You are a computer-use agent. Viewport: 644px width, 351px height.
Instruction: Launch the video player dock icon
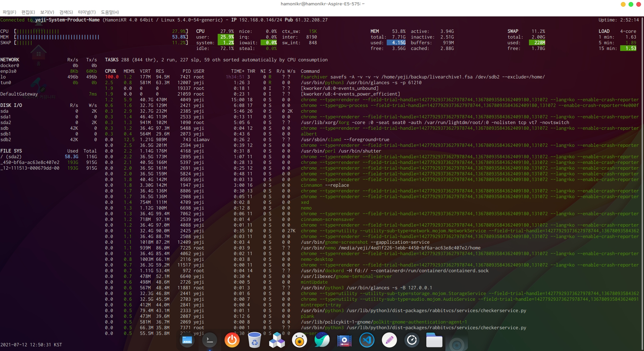click(344, 340)
